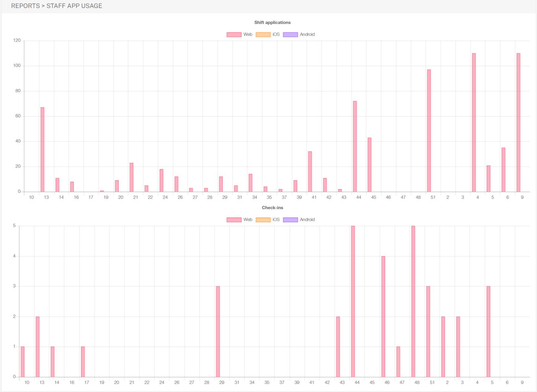Image resolution: width=537 pixels, height=392 pixels.
Task: Select week 51 bar in Check-ins chart
Action: (x=428, y=332)
